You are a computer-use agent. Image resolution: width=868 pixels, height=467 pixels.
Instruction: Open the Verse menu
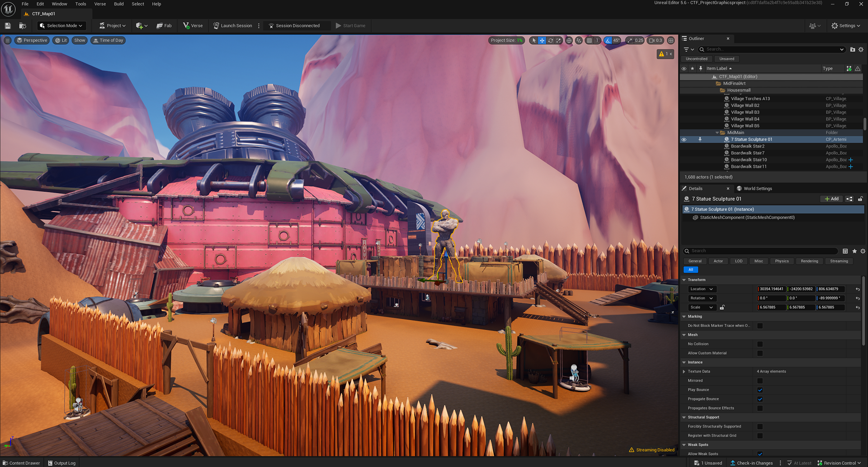100,4
